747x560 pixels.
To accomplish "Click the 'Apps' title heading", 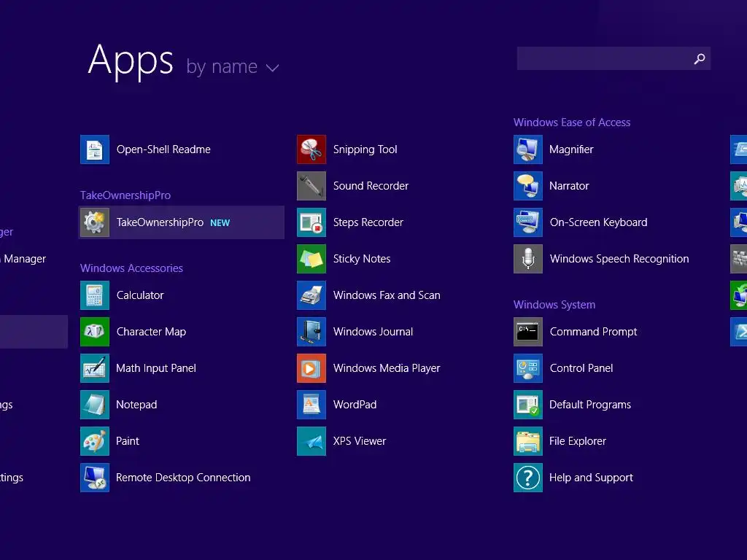I will click(131, 61).
